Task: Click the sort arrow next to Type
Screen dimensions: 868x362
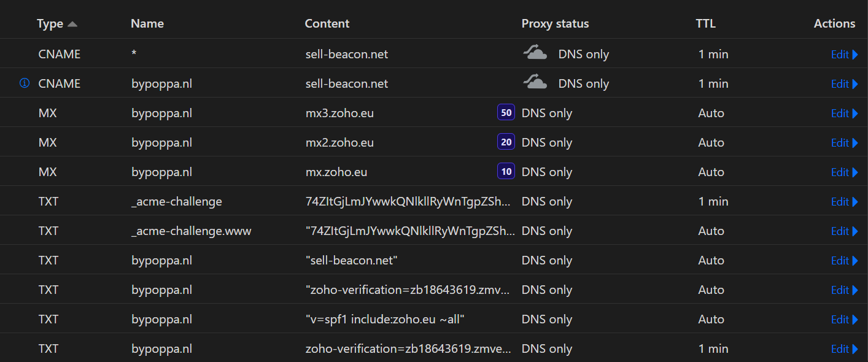Action: pos(72,24)
